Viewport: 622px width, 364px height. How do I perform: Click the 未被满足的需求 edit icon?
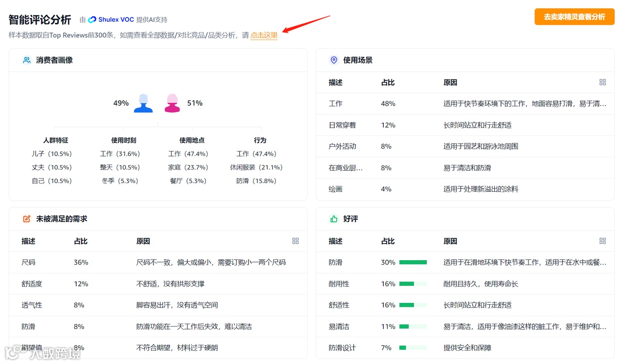click(27, 219)
